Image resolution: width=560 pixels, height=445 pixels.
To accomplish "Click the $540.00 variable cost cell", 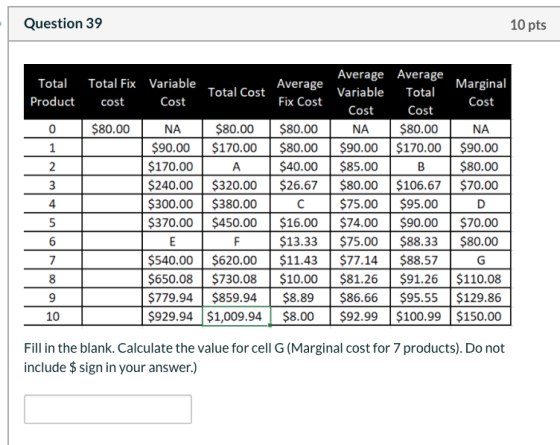I will [172, 260].
